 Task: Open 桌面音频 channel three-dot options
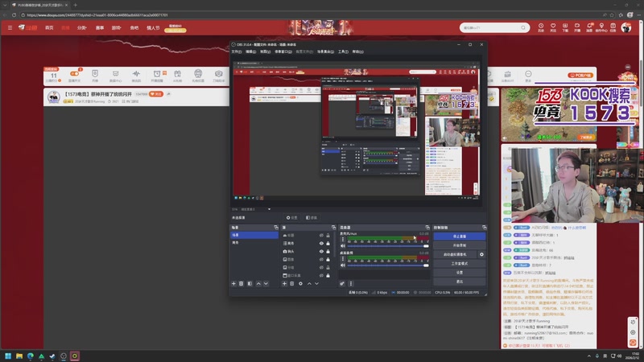[343, 258]
